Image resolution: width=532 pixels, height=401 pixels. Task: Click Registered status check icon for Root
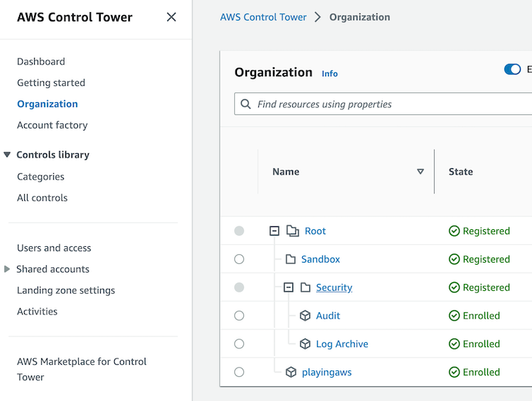coord(454,231)
